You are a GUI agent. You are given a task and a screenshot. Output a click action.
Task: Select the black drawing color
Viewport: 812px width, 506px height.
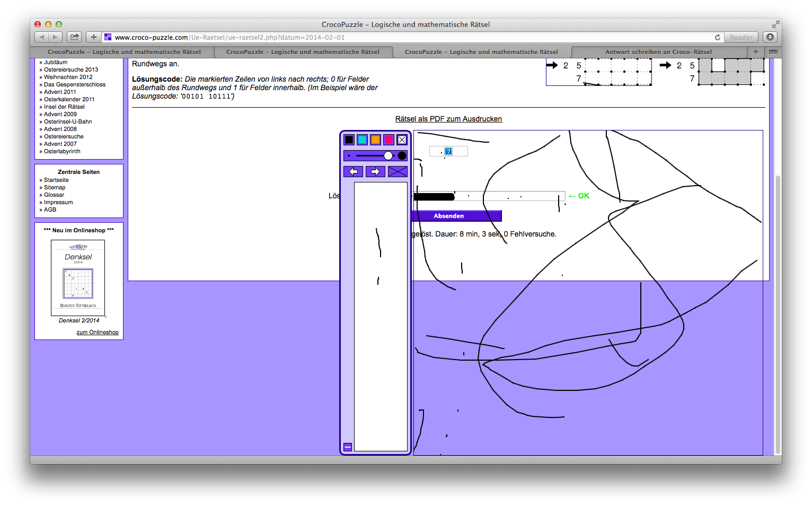[x=349, y=140]
